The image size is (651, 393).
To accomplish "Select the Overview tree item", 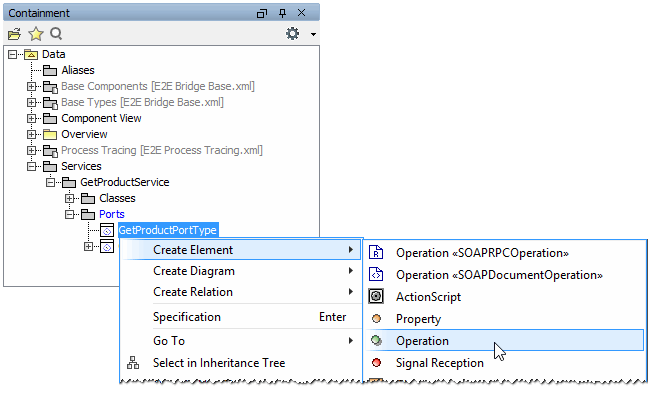I will (84, 134).
